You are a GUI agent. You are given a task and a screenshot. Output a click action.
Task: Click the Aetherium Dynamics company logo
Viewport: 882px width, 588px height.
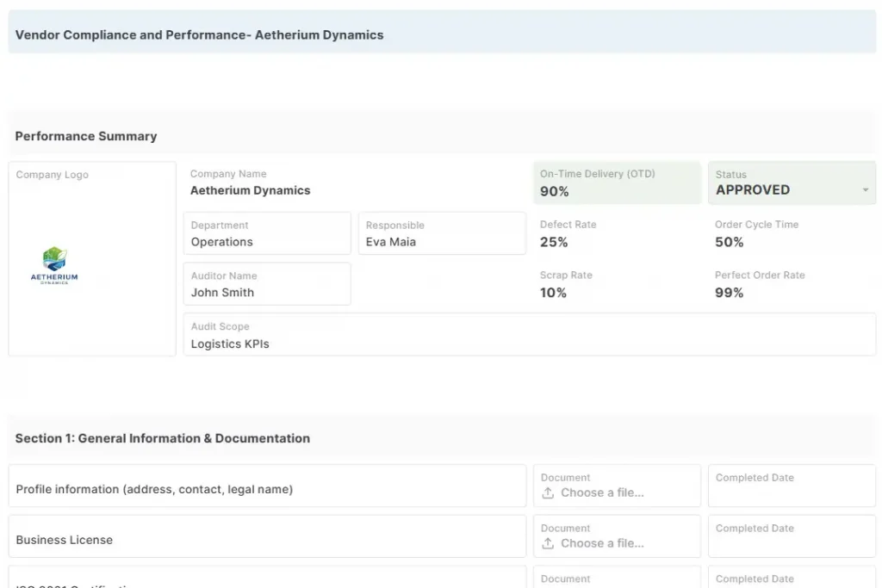point(54,264)
